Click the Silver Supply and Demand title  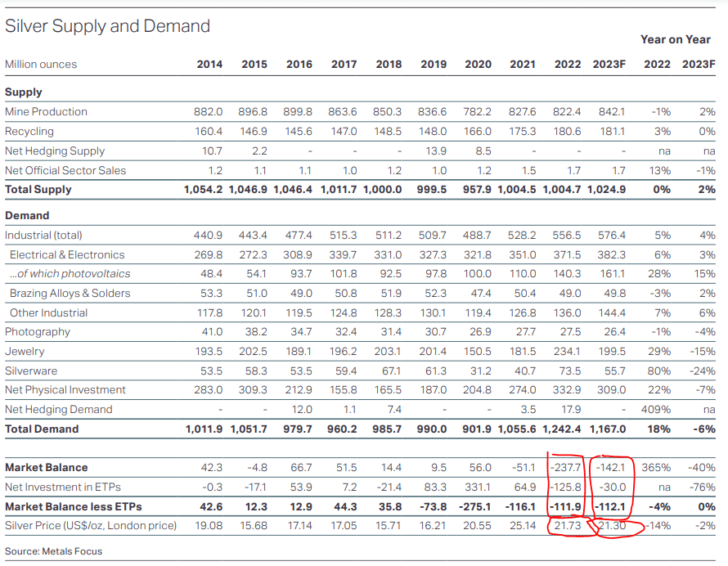(107, 26)
